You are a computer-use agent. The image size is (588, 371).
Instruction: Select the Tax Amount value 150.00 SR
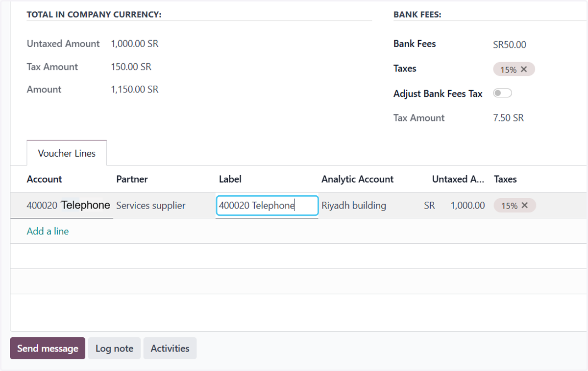click(x=131, y=67)
